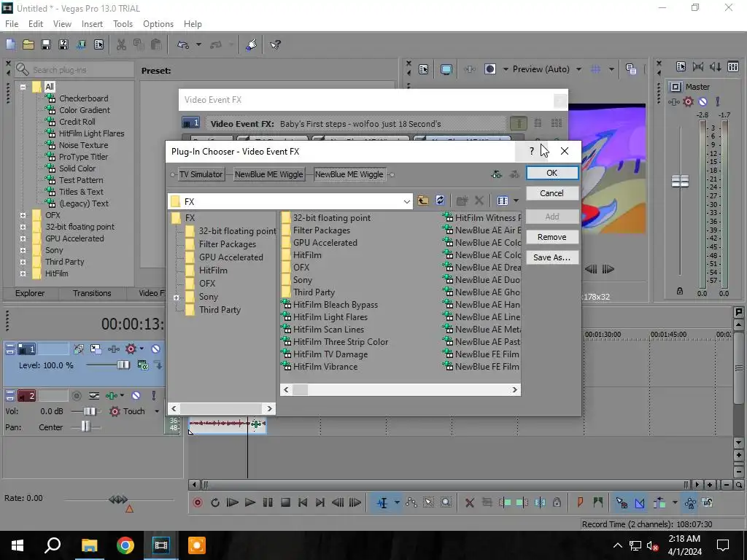This screenshot has width=747, height=560.
Task: Click the Save As... button
Action: 552,257
